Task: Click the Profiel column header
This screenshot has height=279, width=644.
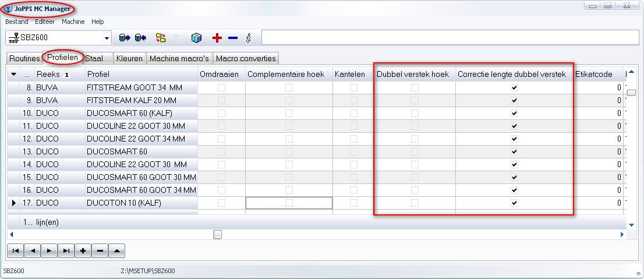Action: 141,75
